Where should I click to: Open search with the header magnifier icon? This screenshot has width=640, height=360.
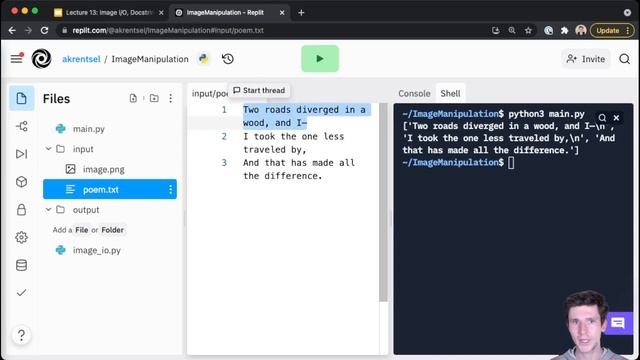[x=624, y=59]
